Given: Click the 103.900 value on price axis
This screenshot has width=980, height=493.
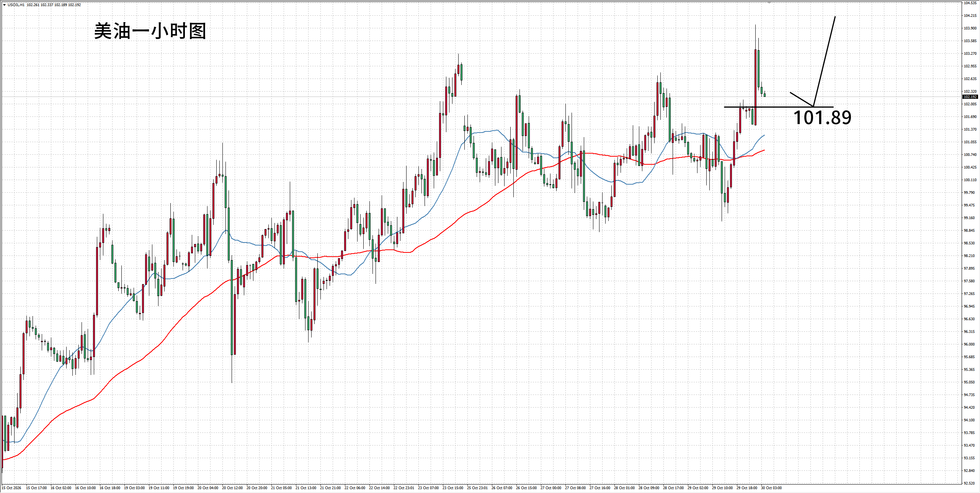Looking at the screenshot, I should click(970, 28).
